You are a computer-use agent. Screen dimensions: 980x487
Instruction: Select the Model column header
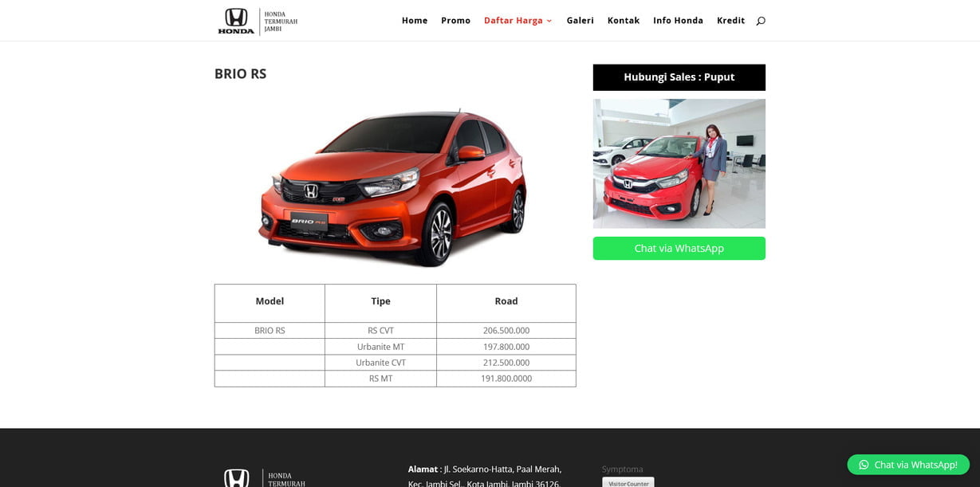pos(270,301)
